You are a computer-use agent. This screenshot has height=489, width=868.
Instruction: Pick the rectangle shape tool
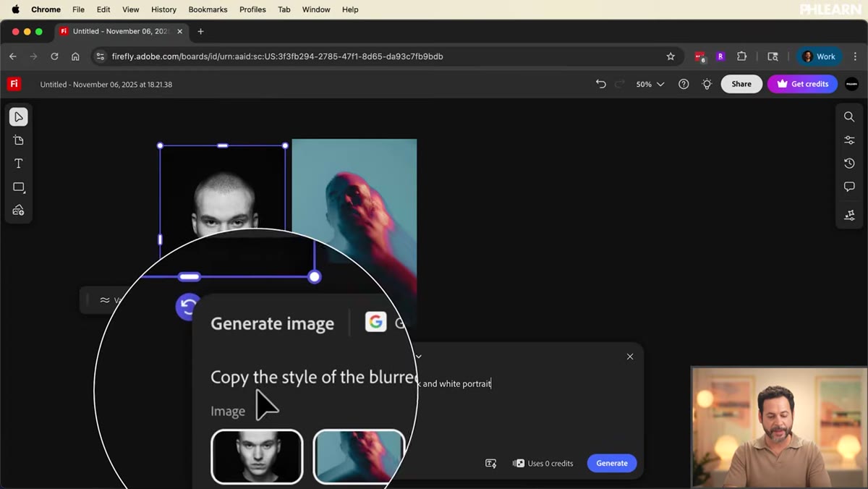19,187
